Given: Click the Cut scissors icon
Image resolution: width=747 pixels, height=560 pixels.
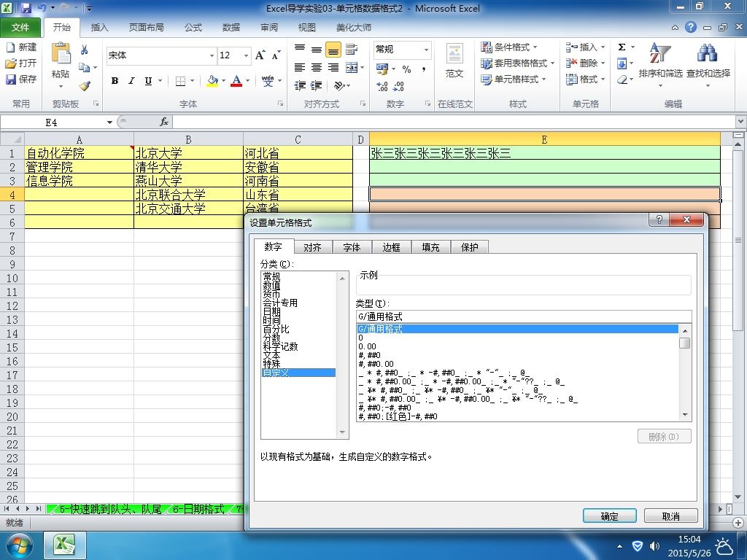Looking at the screenshot, I should coord(85,50).
